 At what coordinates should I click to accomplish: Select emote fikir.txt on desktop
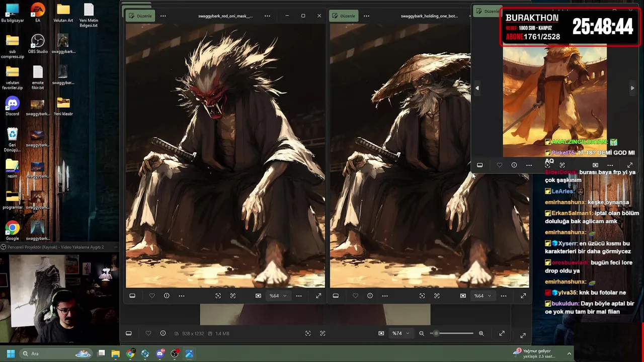click(38, 77)
